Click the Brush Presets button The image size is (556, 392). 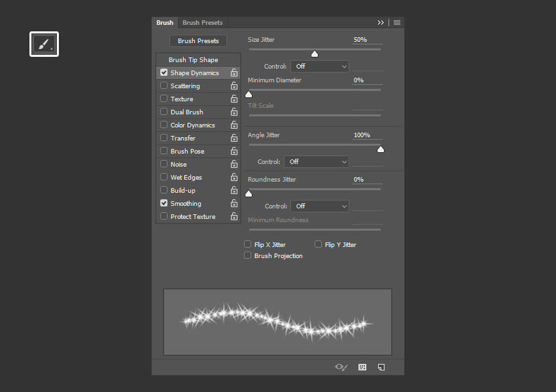click(198, 41)
